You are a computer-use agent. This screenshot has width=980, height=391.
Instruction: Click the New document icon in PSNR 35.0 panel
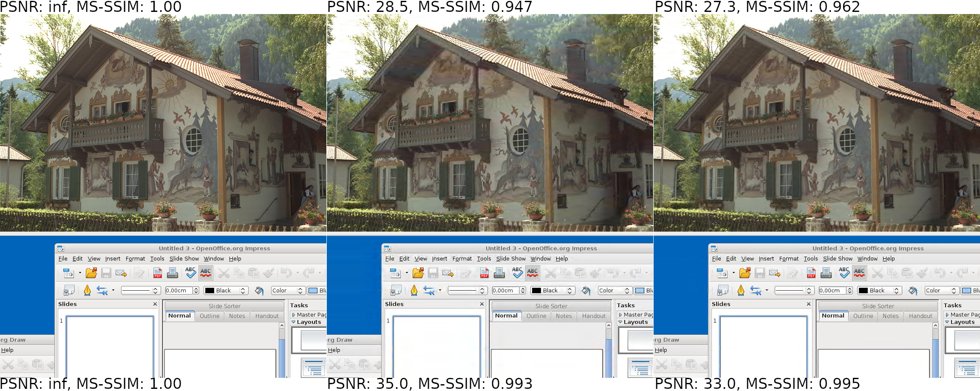click(x=395, y=273)
